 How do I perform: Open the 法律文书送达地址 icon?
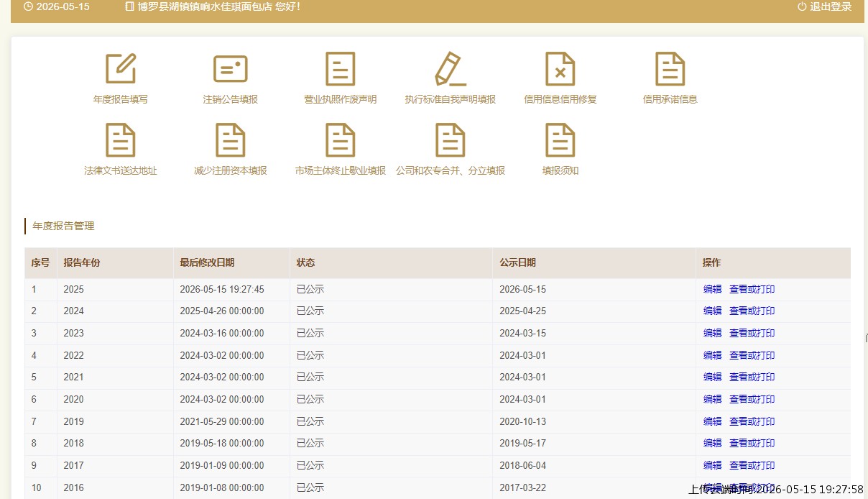pyautogui.click(x=121, y=140)
